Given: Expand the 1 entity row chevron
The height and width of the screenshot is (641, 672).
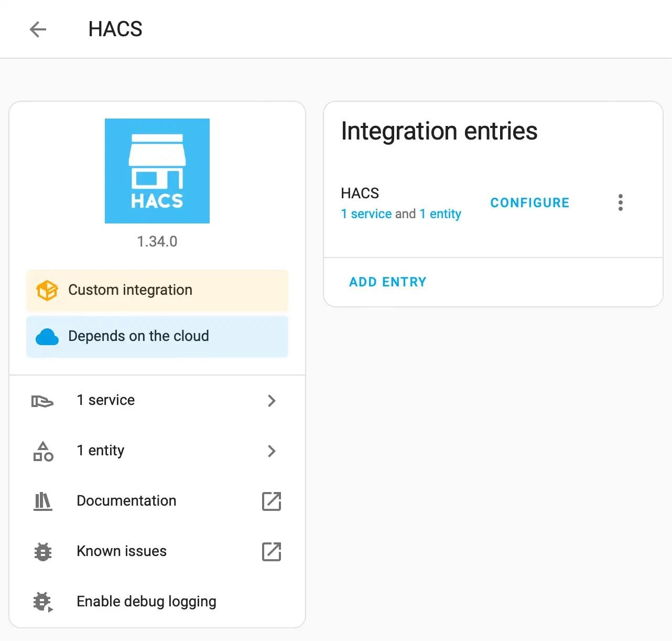Looking at the screenshot, I should pyautogui.click(x=271, y=451).
